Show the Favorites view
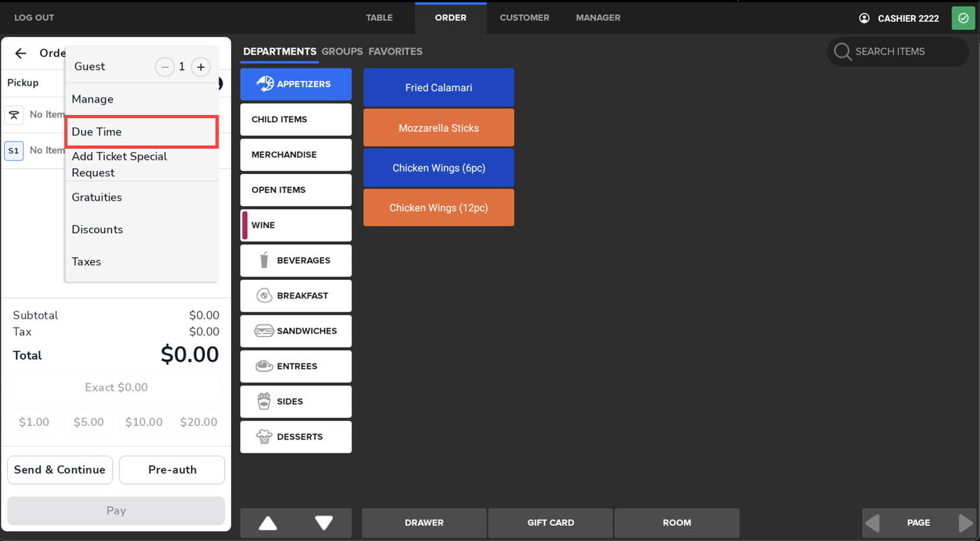Viewport: 980px width, 541px height. tap(395, 52)
